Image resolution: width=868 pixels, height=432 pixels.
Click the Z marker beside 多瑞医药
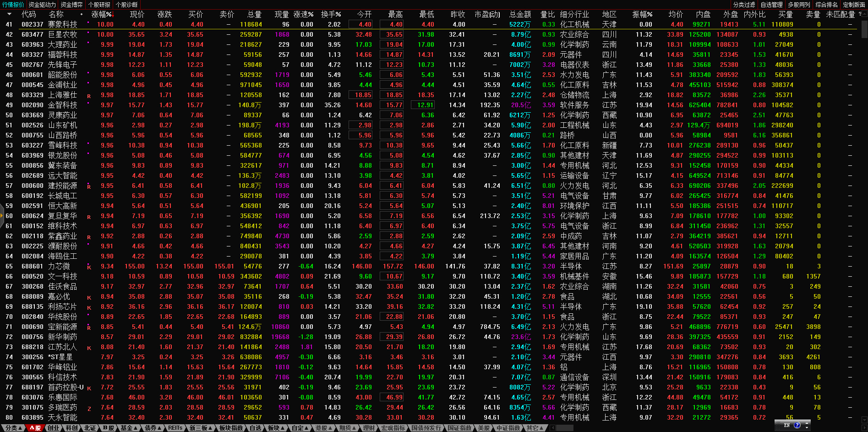tap(89, 409)
